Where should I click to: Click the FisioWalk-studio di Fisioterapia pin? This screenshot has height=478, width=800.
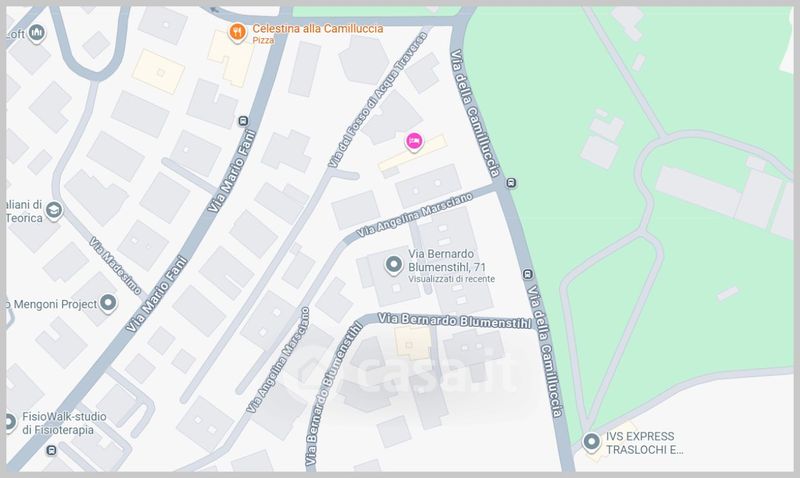(9, 422)
